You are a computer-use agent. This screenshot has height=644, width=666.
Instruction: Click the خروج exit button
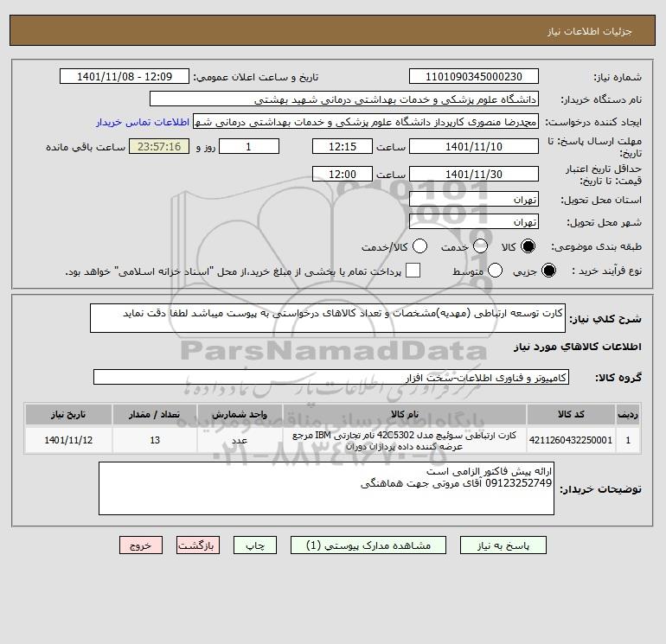(141, 545)
